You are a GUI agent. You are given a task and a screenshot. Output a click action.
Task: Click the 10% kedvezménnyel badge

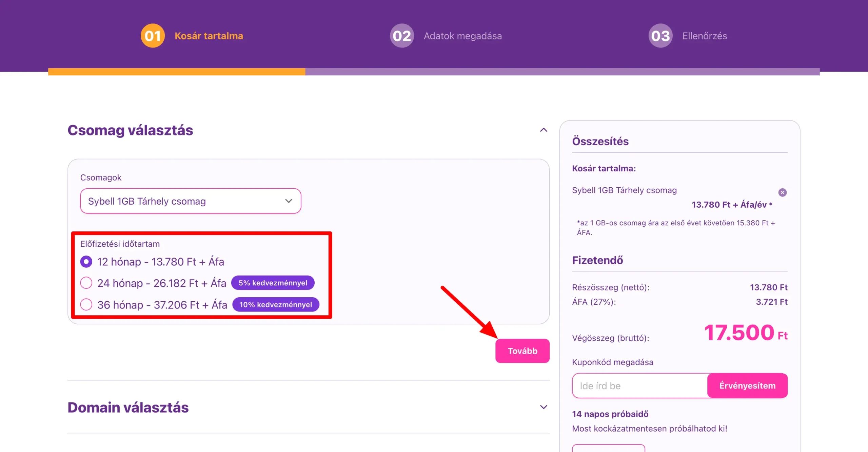[276, 304]
